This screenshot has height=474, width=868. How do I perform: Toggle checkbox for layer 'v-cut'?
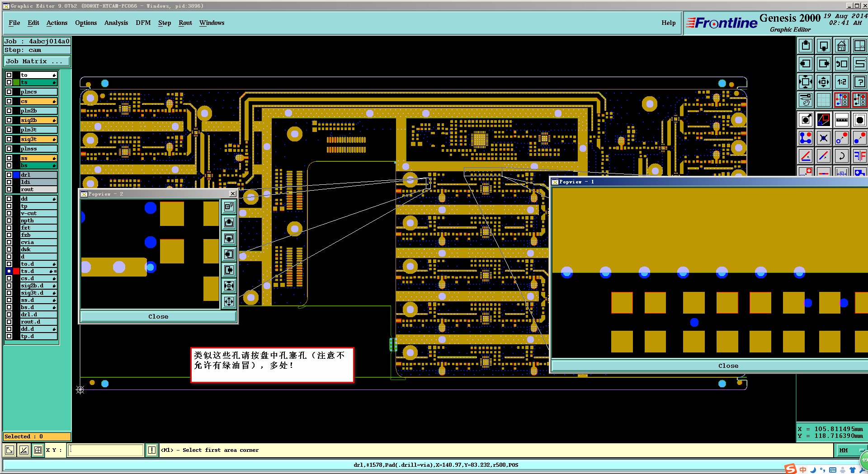tap(9, 213)
